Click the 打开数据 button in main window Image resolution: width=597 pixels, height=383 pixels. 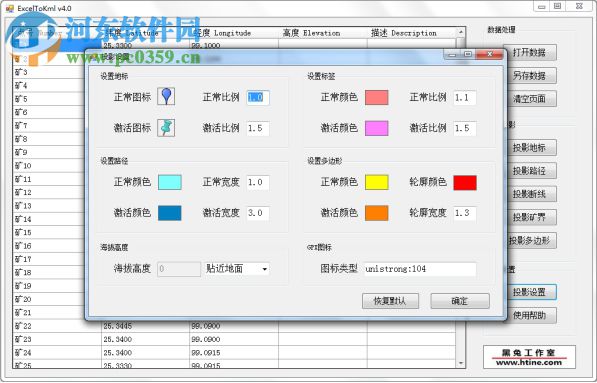click(529, 53)
